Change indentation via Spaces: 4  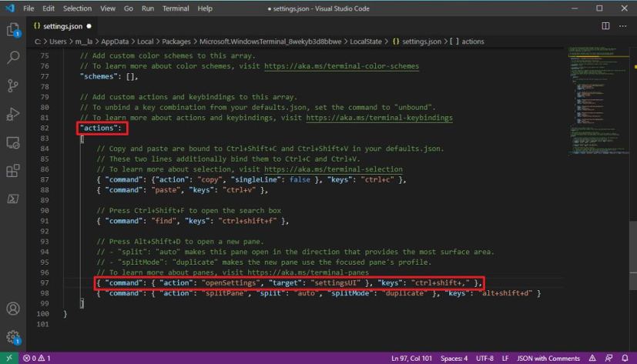454,359
